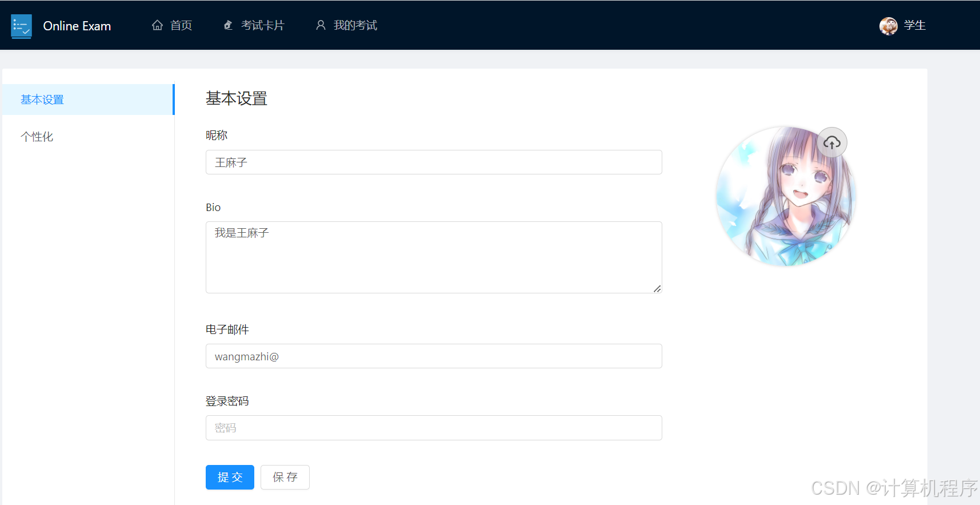Click the cloud upload avatar icon
980x505 pixels.
click(832, 142)
